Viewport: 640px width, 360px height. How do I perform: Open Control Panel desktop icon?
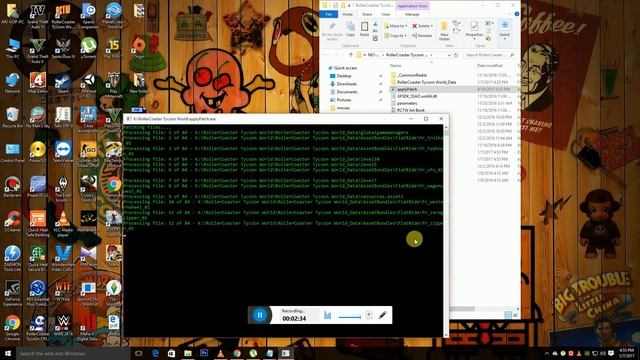pos(12,152)
